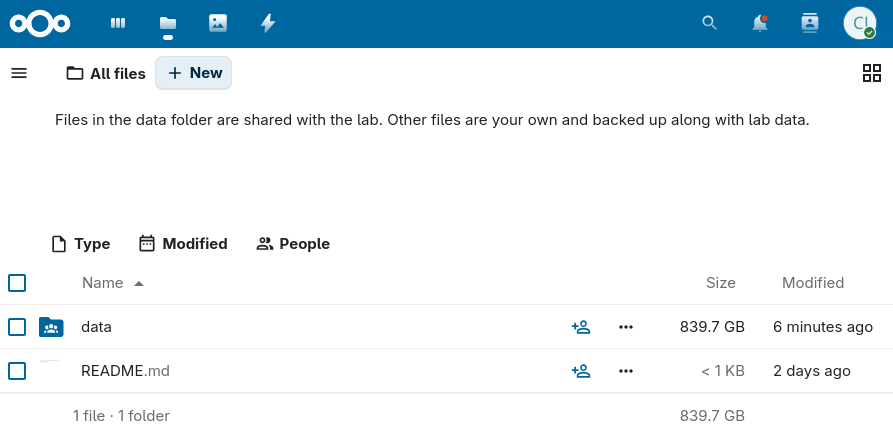Select the data folder checkbox
The width and height of the screenshot is (893, 434).
coord(17,327)
